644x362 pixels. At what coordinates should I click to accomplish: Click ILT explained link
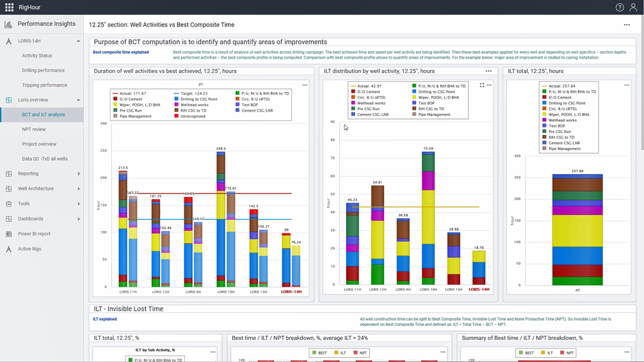[105, 319]
